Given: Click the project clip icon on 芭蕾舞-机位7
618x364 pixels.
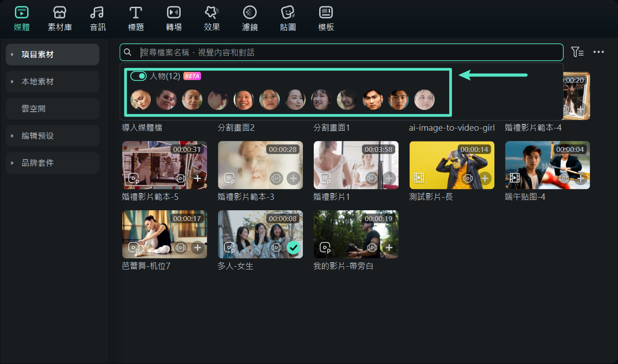Looking at the screenshot, I should coord(133,247).
